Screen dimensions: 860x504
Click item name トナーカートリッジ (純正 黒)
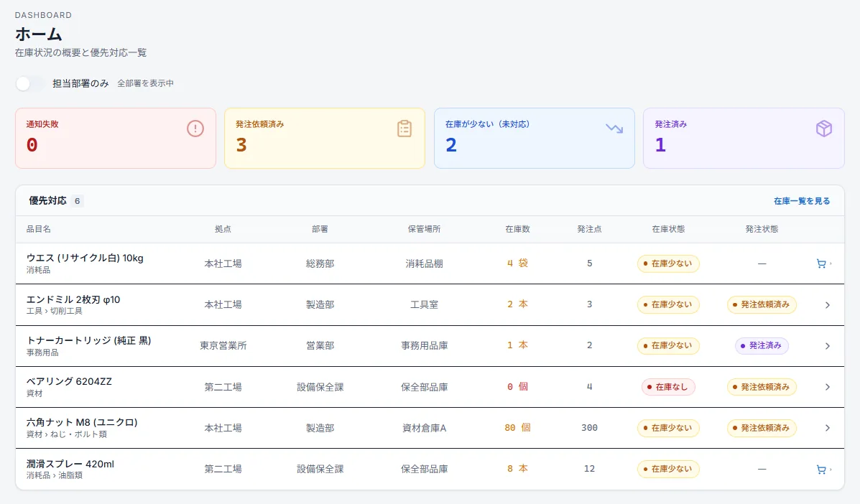[89, 341]
